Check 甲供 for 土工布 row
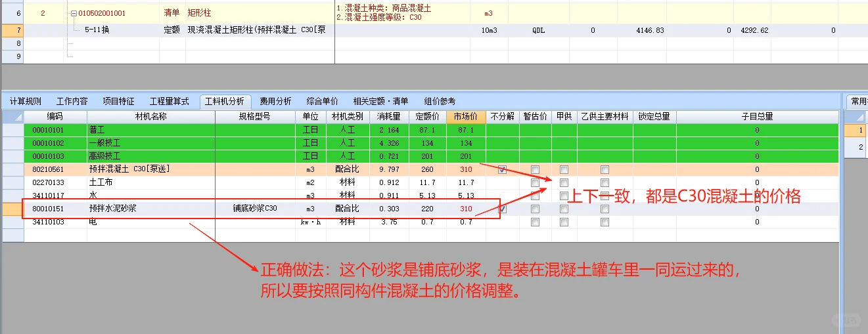 point(564,182)
